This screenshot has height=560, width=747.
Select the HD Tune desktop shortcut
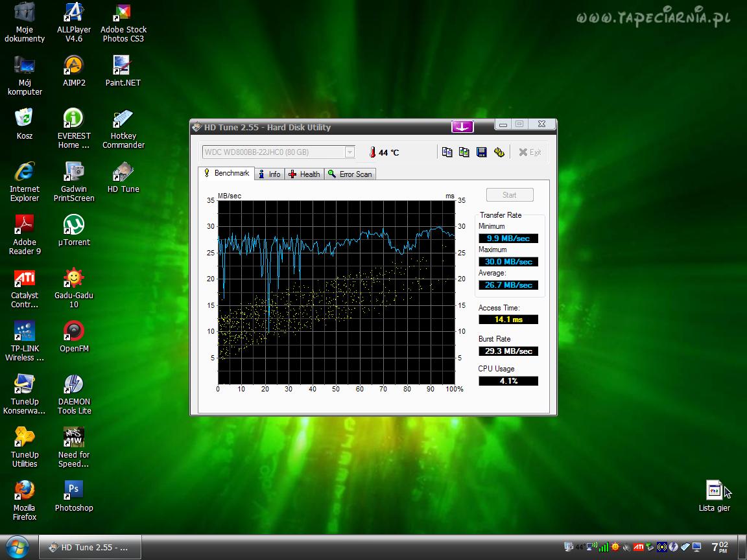pyautogui.click(x=123, y=178)
